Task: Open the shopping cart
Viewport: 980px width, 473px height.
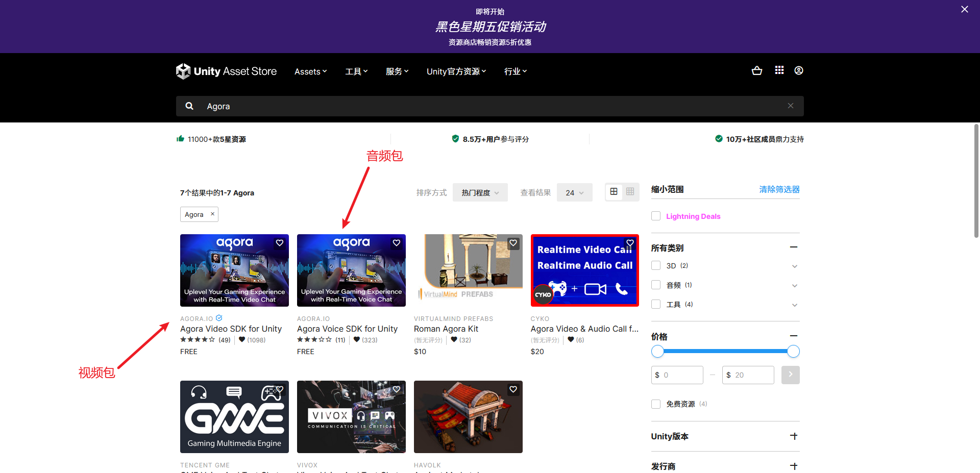Action: click(x=757, y=70)
